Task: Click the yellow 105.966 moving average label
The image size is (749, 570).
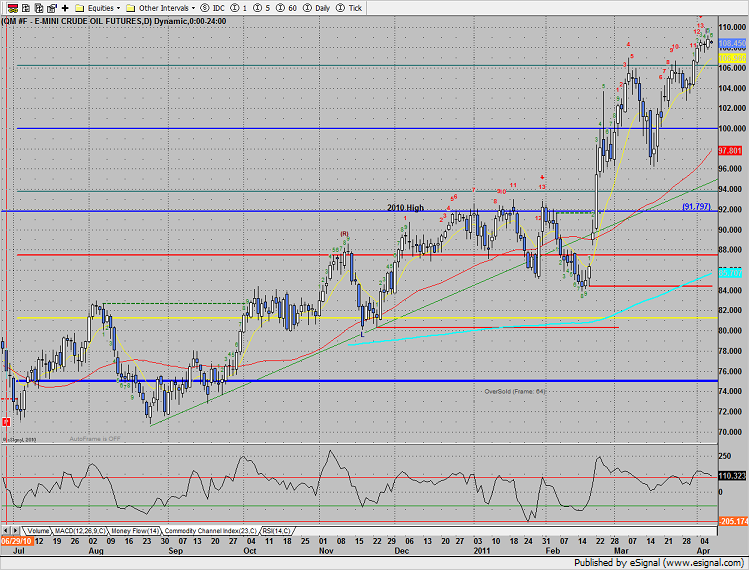Action: (x=732, y=58)
